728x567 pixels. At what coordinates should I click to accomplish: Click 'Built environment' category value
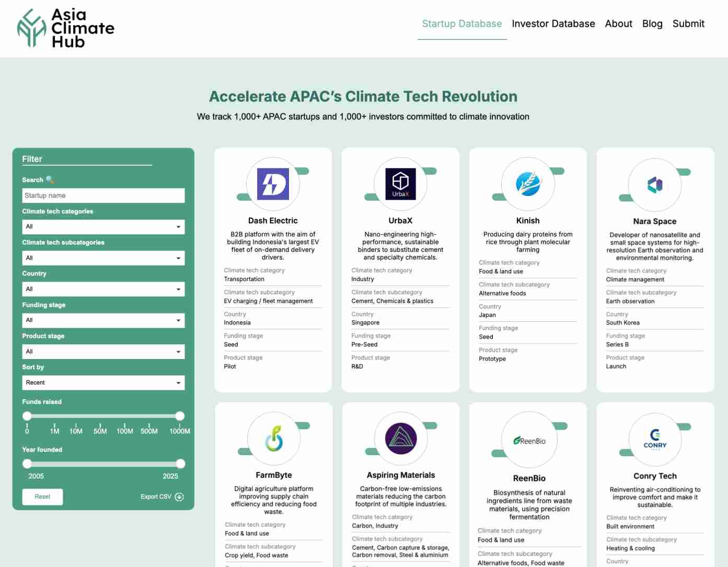[630, 526]
